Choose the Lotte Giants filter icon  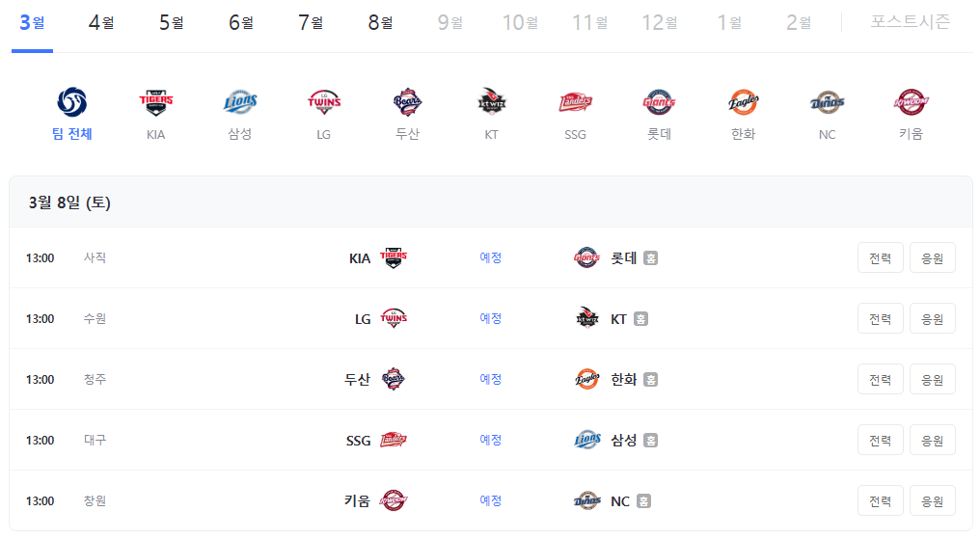click(659, 102)
